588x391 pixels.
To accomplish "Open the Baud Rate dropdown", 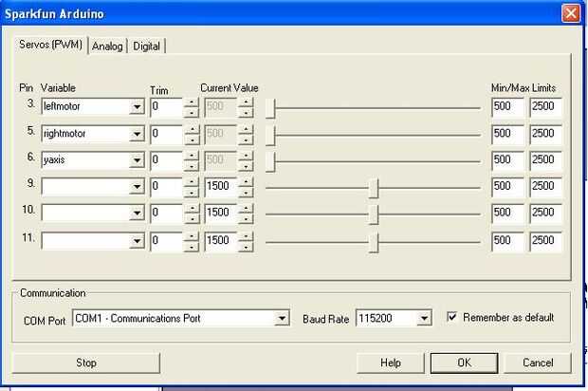I will pos(424,319).
